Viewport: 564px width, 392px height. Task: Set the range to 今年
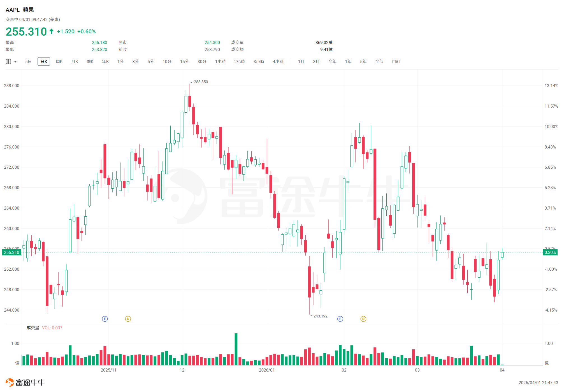(x=332, y=62)
